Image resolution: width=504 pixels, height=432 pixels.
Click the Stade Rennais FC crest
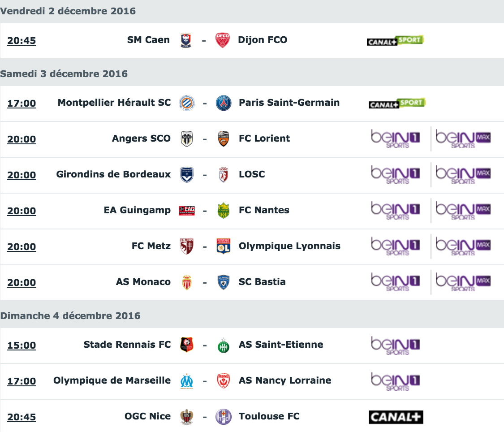pyautogui.click(x=187, y=345)
